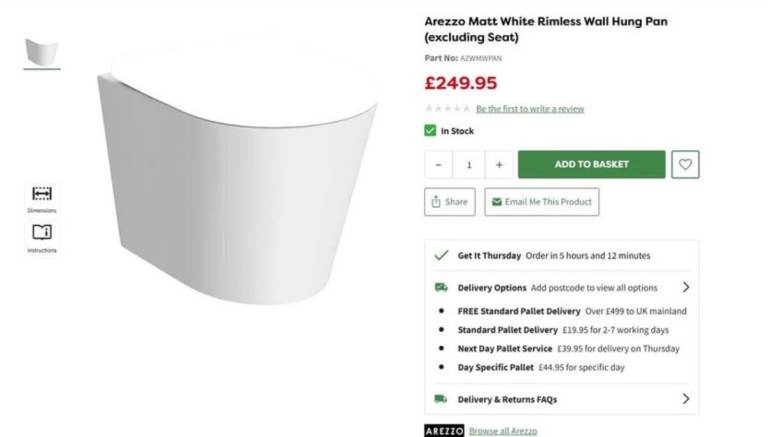The width and height of the screenshot is (768, 437).
Task: Click the delivery truck icon beside Delivery Options
Action: 441,287
